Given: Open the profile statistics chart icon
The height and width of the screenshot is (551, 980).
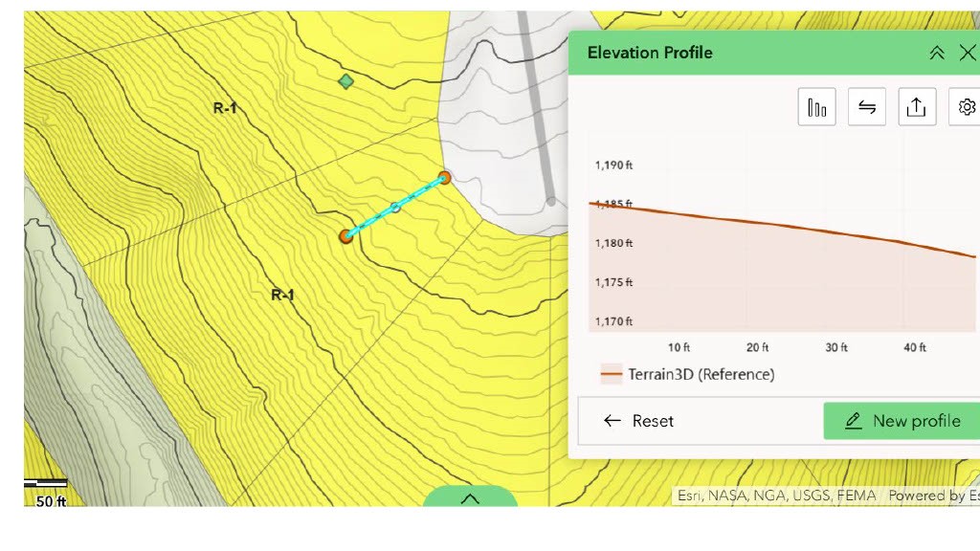Looking at the screenshot, I should 816,107.
